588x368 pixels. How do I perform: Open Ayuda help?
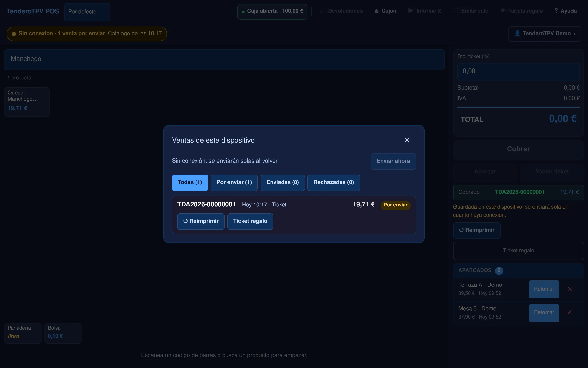coord(565,11)
